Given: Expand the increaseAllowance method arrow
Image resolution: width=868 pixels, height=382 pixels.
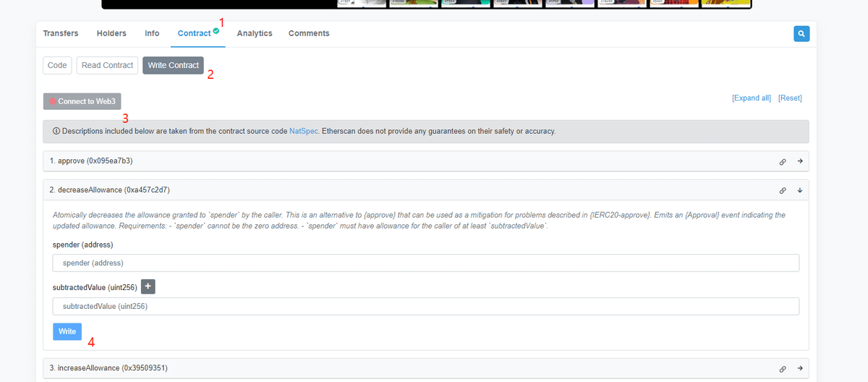Looking at the screenshot, I should [800, 369].
